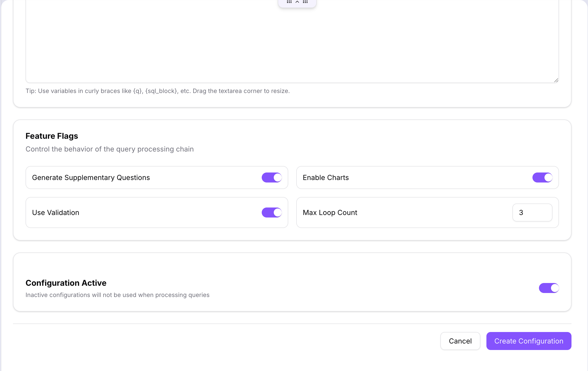This screenshot has height=371, width=588.
Task: Click the Cancel button
Action: (460, 341)
